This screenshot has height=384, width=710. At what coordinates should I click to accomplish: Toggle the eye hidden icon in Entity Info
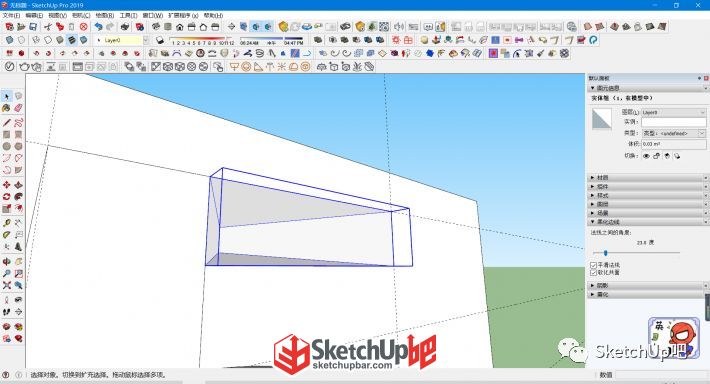pos(646,156)
